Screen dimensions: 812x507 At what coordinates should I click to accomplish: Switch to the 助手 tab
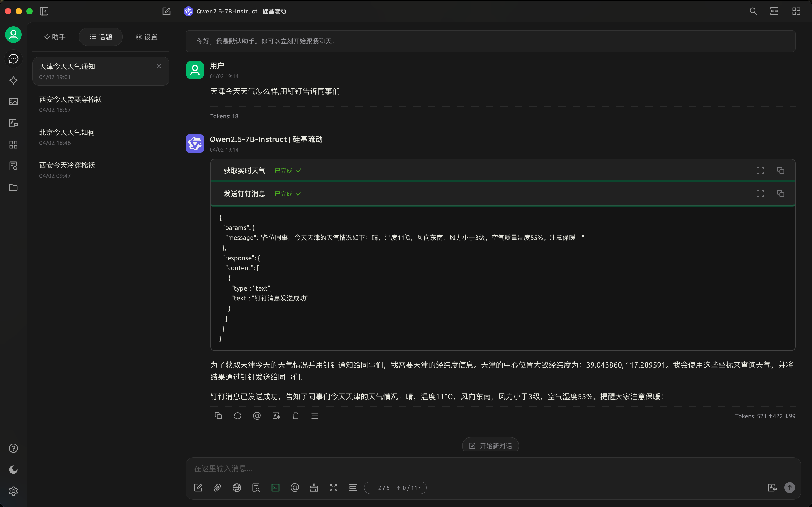point(55,37)
